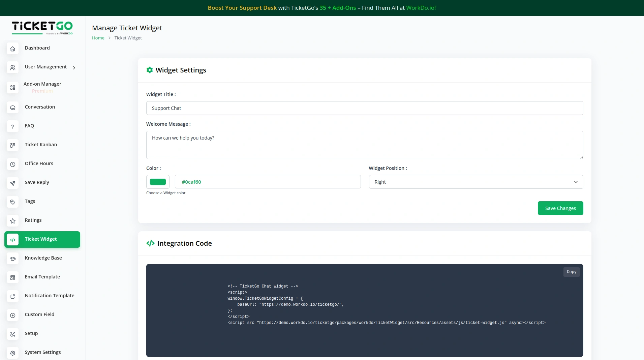
Task: Open the Email Template menu item
Action: 42,277
